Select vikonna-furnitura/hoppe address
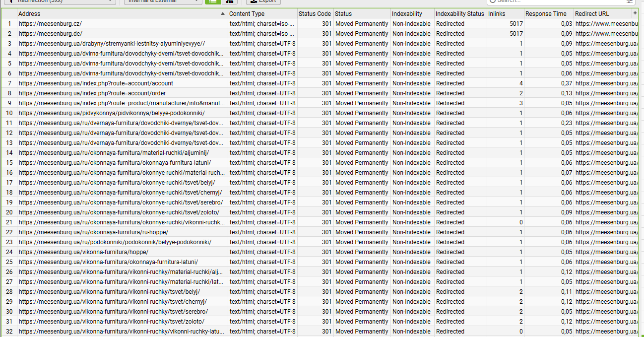Viewport: 644px width, 337px height. pos(83,252)
